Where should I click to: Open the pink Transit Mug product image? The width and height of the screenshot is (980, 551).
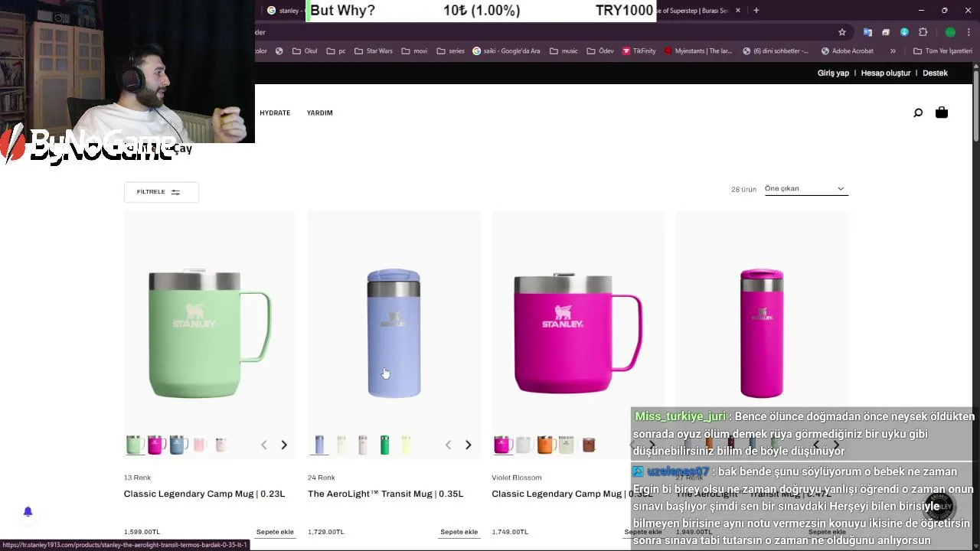(x=762, y=334)
